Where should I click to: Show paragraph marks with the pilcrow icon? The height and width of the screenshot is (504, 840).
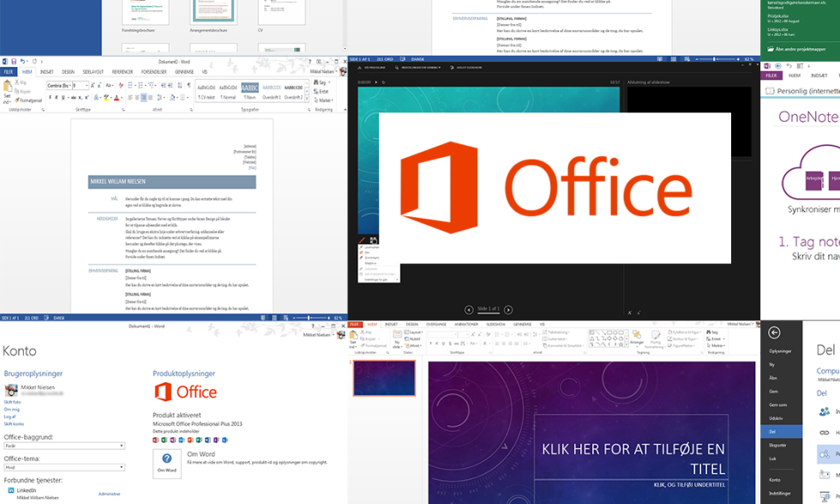coord(189,85)
